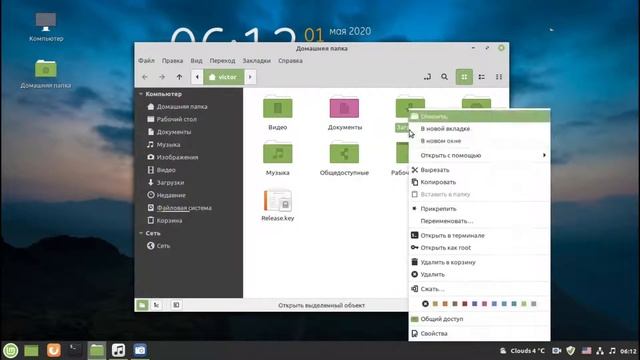The width and height of the screenshot is (640, 360).
Task: Show places in sidebar using bottom-bar button
Action: click(142, 305)
